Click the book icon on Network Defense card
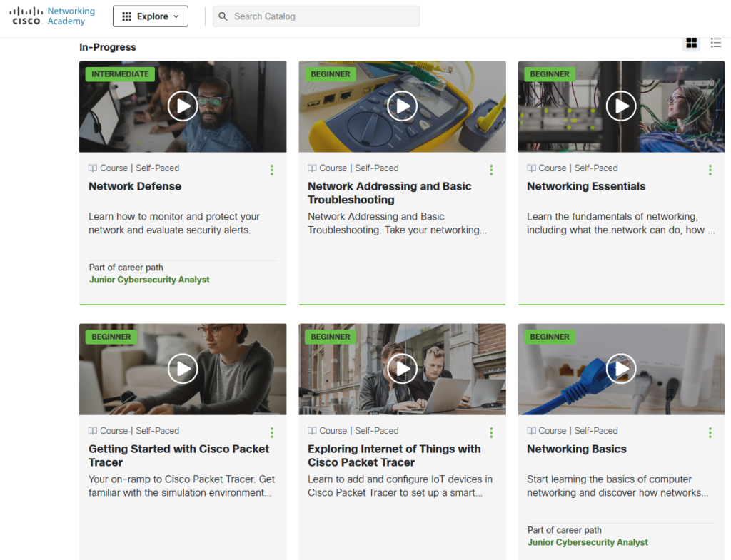 pos(93,168)
